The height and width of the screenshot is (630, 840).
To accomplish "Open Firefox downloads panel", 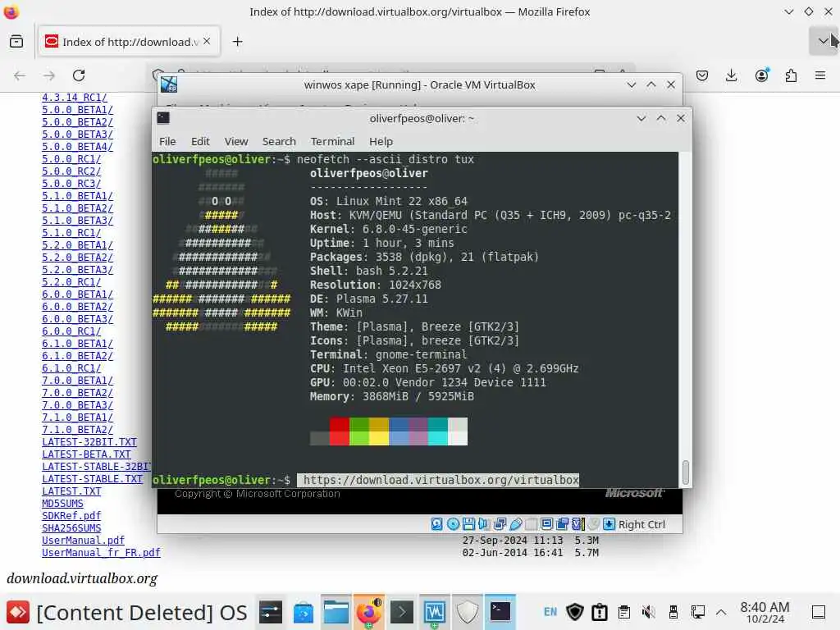I will tap(731, 75).
